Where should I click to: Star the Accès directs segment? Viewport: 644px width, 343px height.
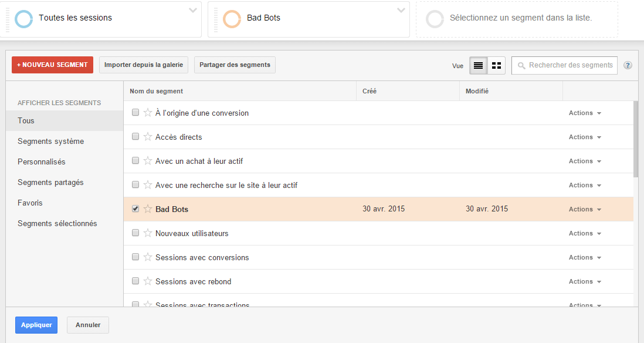pos(148,136)
